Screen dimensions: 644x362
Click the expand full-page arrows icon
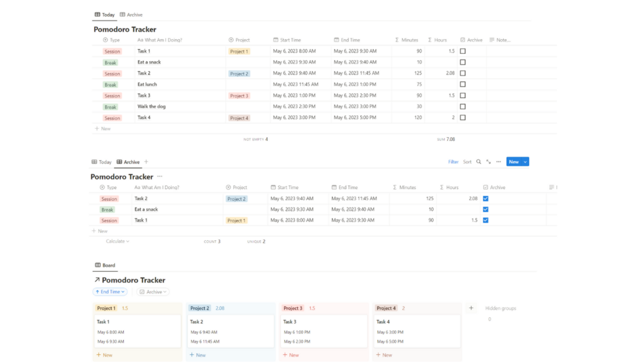(488, 161)
